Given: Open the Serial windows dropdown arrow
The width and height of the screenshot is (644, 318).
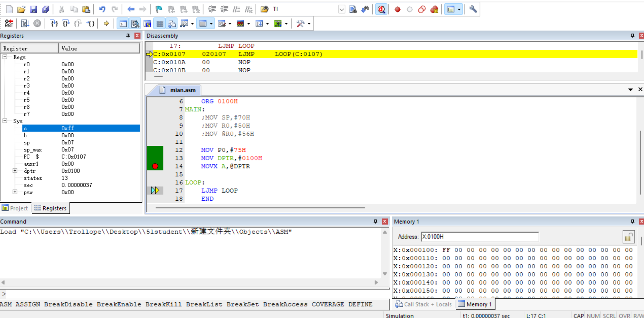Looking at the screenshot, I should [x=230, y=24].
